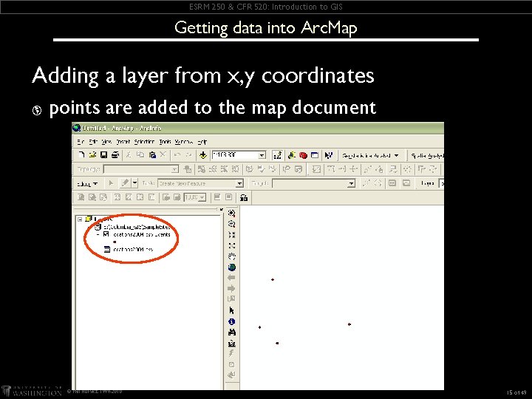
Task: Select the Identify blue info tool
Action: coord(232,321)
